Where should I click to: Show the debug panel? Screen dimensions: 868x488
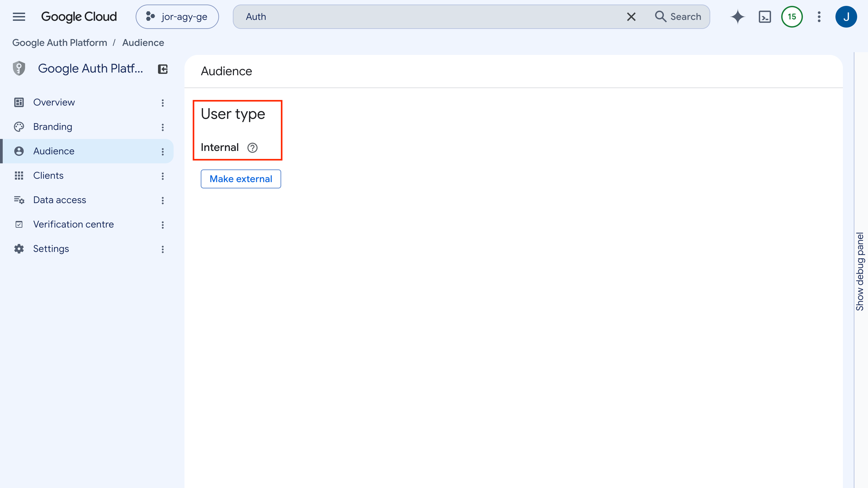tap(860, 271)
